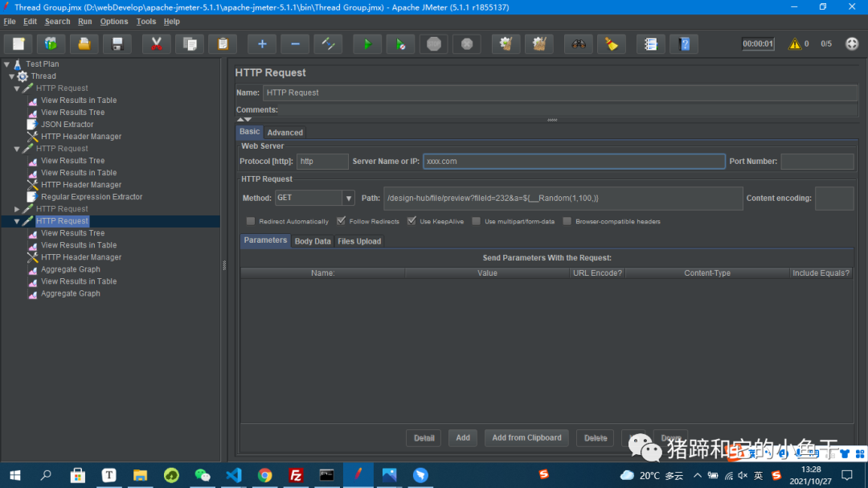The height and width of the screenshot is (488, 868).
Task: Toggle Redirect Automatically checkbox
Action: pyautogui.click(x=251, y=221)
